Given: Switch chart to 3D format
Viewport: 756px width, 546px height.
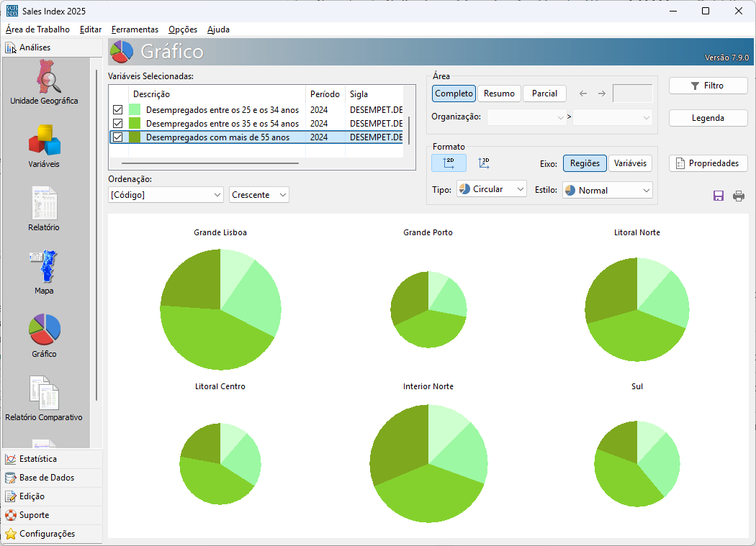Looking at the screenshot, I should 484,163.
